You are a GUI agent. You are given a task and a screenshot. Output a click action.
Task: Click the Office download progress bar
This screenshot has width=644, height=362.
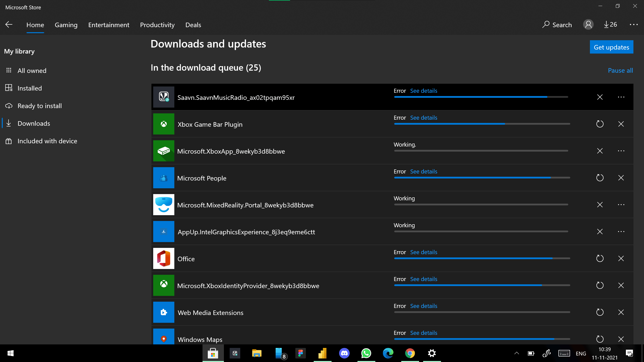[x=482, y=258]
